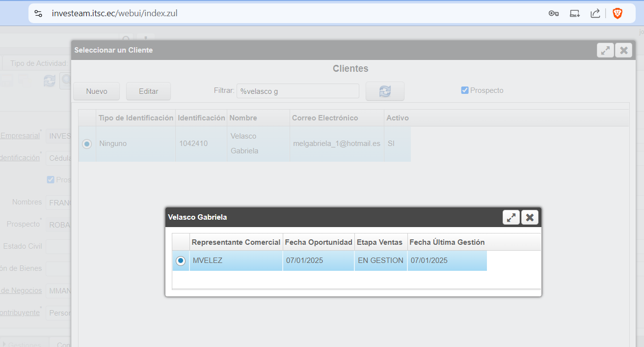Select the Ninguno client row radio button
Screen dimensions: 644x347
click(x=87, y=144)
